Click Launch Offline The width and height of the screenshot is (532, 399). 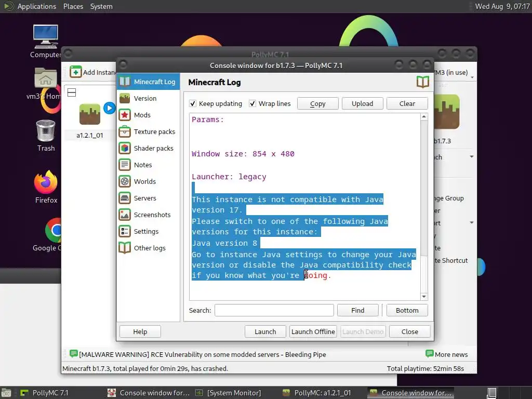(313, 331)
